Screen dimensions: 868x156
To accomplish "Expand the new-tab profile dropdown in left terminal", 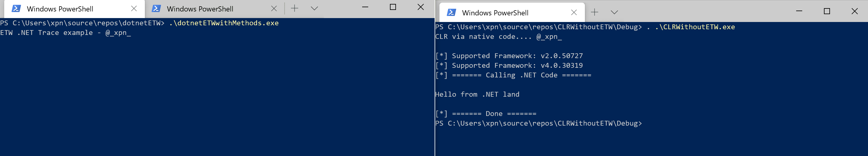I will click(x=314, y=8).
